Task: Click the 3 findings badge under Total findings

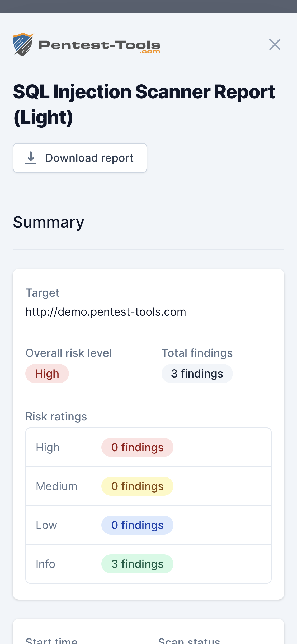Action: [197, 373]
